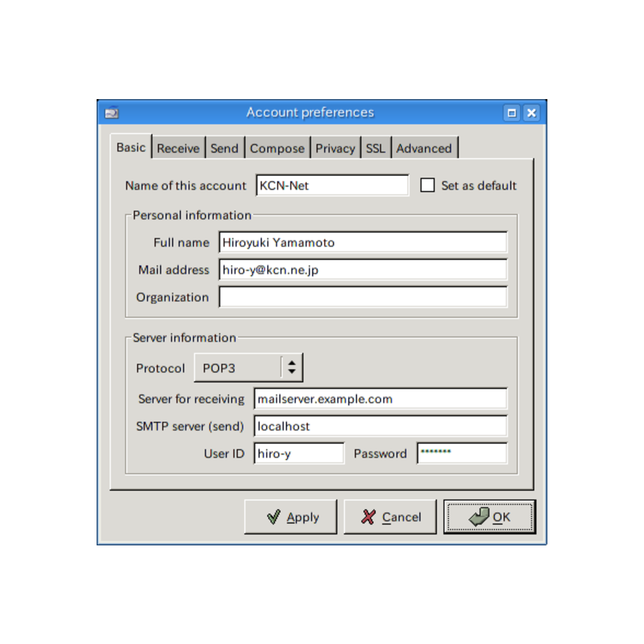Click the Password input field
644x644 pixels.
pyautogui.click(x=461, y=453)
